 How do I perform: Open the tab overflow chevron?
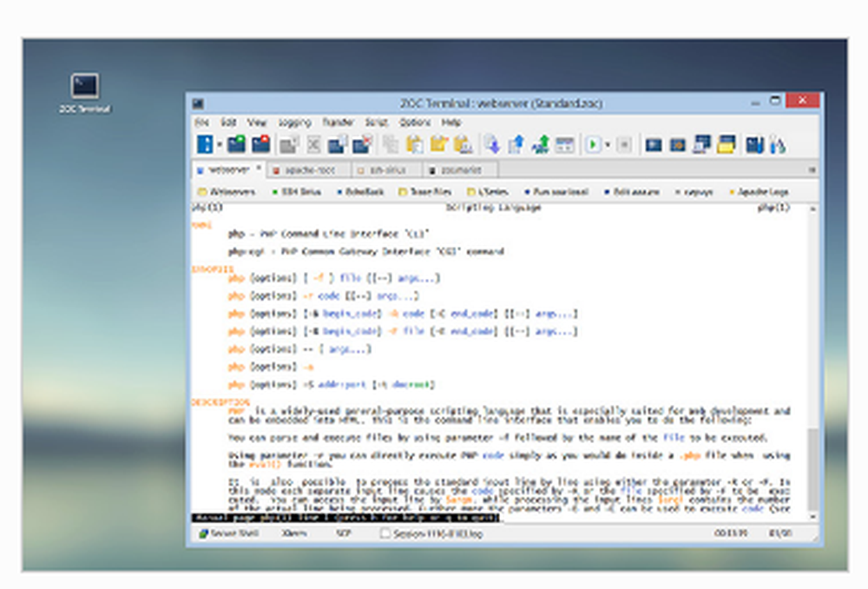[x=813, y=170]
